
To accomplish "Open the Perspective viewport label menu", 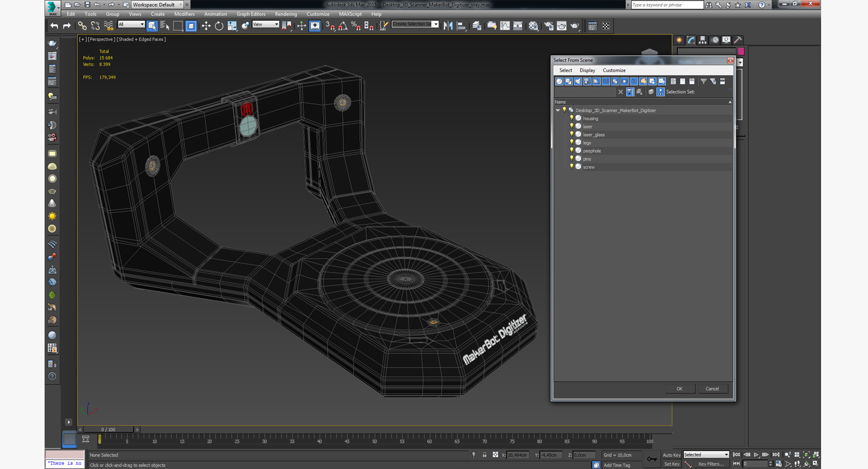I will tap(101, 39).
